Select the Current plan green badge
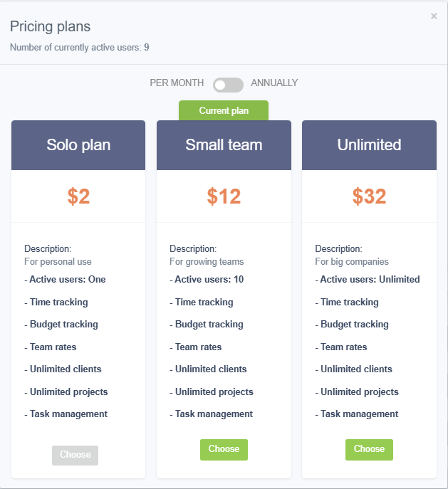This screenshot has width=448, height=489. click(224, 110)
